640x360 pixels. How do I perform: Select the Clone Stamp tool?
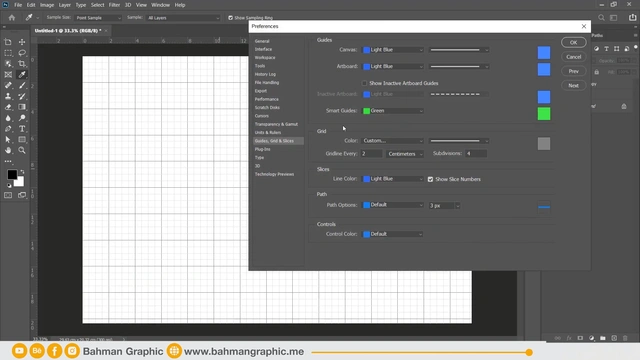[x=8, y=96]
